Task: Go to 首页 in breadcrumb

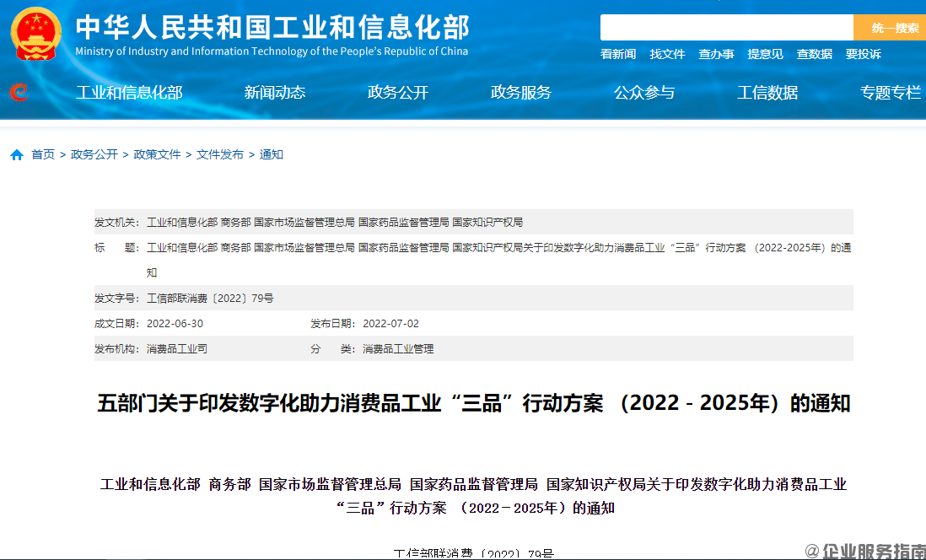Action: 43,155
